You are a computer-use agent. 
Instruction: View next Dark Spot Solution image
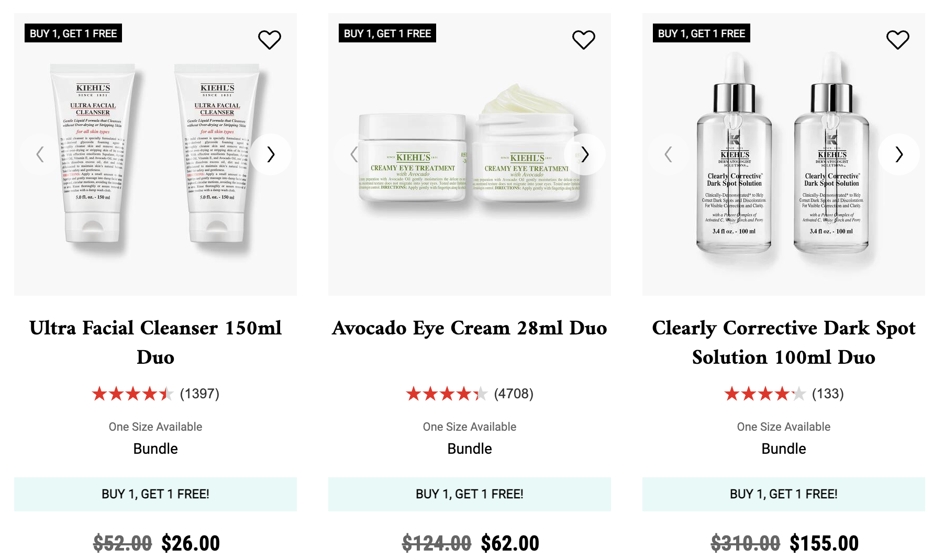pyautogui.click(x=899, y=154)
